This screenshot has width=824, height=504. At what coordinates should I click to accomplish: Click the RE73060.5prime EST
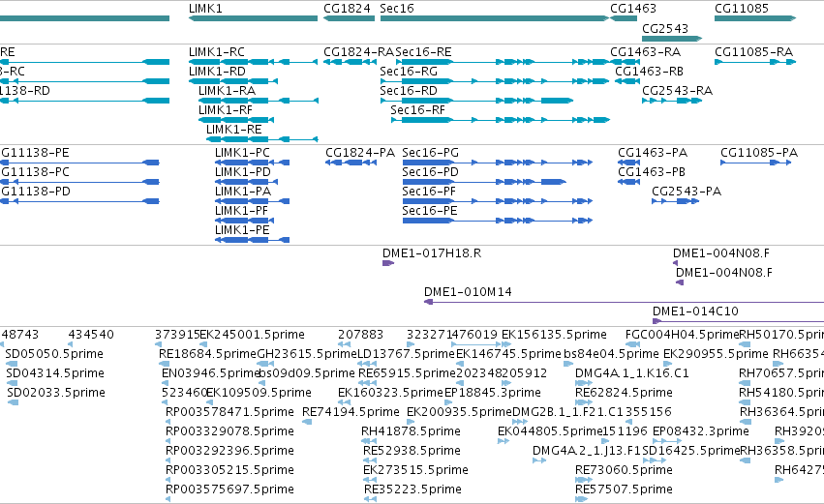583,481
